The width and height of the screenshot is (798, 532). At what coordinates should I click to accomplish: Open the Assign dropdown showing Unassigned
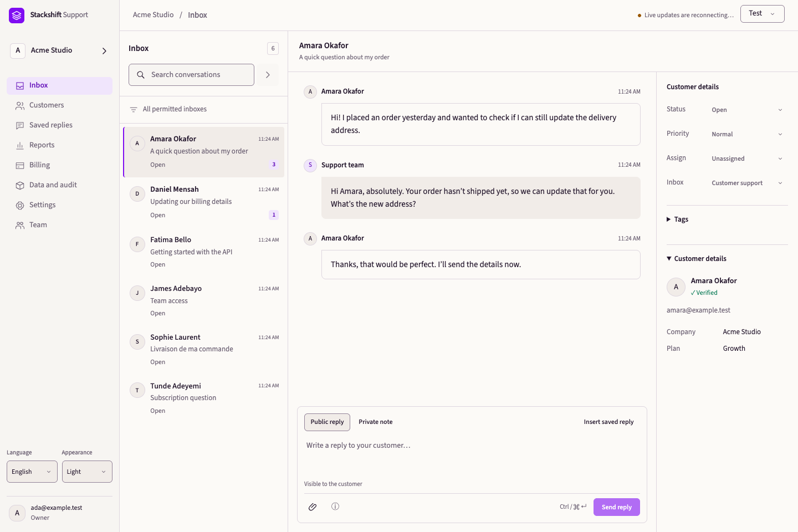pyautogui.click(x=747, y=158)
